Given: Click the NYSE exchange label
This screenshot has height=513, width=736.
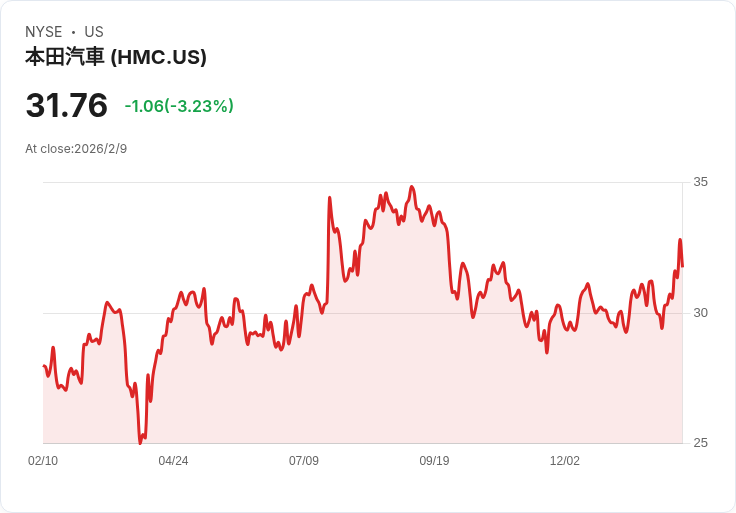Looking at the screenshot, I should click(x=44, y=32).
